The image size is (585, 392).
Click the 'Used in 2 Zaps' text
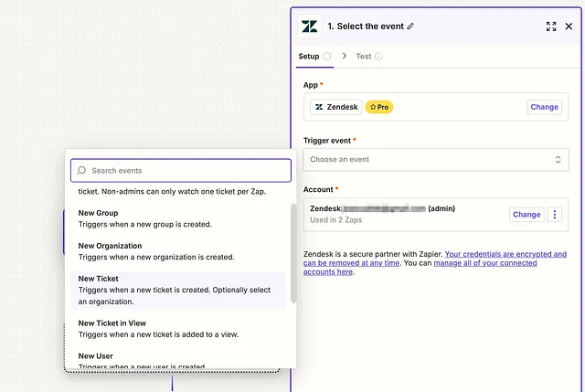[335, 220]
